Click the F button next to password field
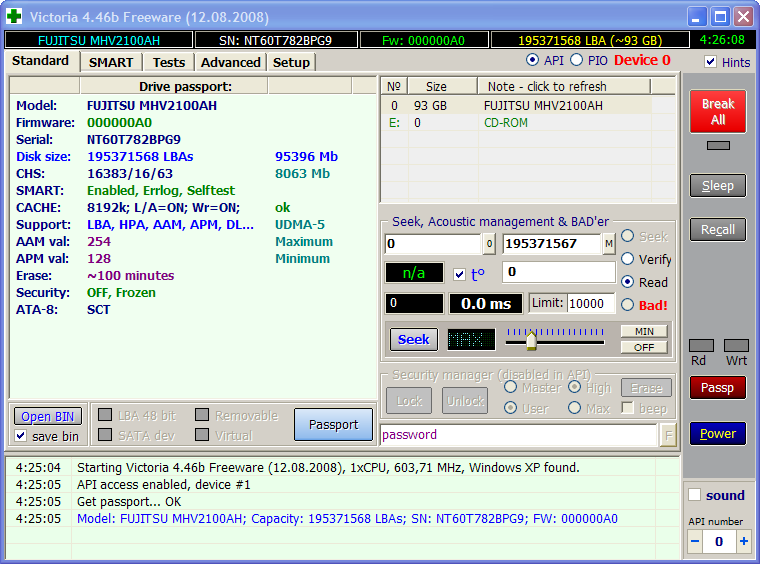The image size is (760, 564). [x=668, y=435]
